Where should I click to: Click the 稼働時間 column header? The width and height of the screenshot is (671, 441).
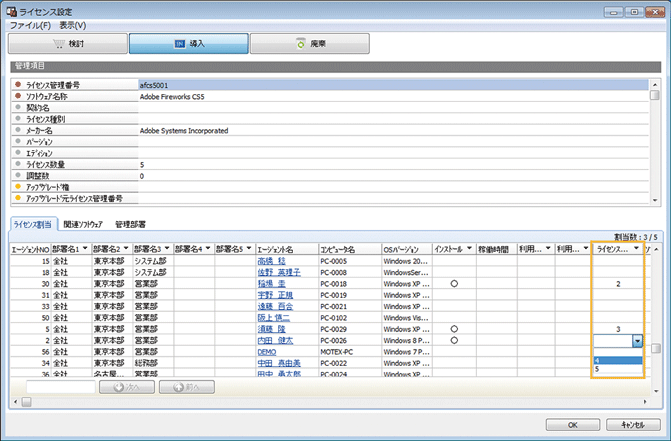coord(496,249)
